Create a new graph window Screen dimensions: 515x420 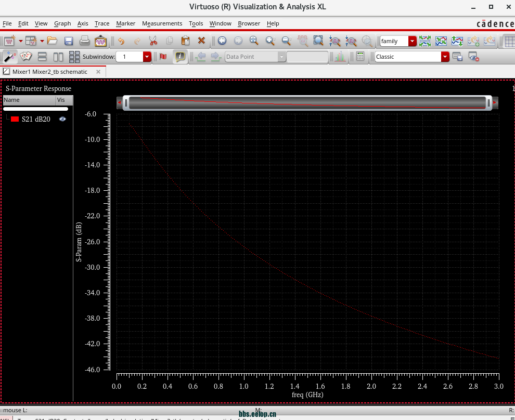click(x=9, y=41)
